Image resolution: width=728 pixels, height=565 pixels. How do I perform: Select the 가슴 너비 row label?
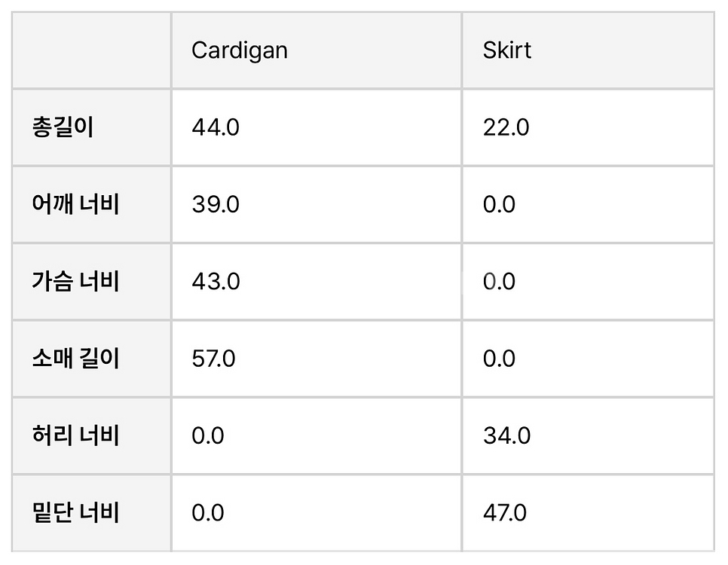[75, 281]
